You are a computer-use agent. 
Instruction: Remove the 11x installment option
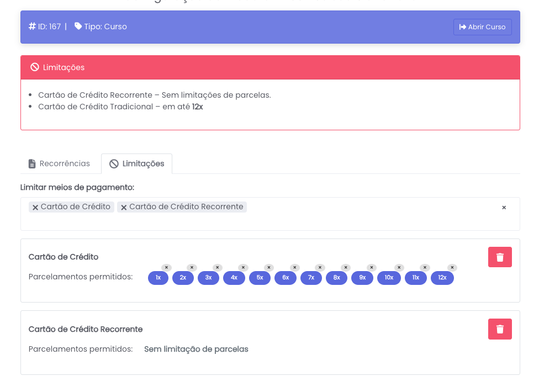pos(425,268)
